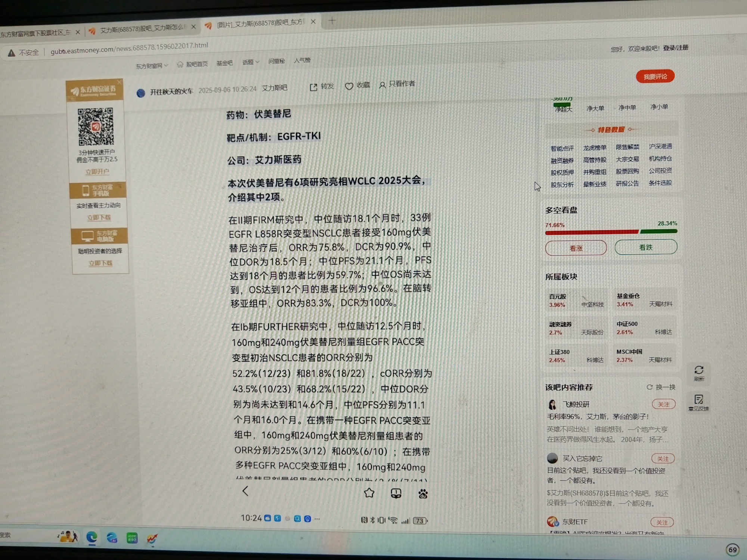Screen dimensions: 747x560
Task: Click 中证500 sector block
Action: click(644, 328)
